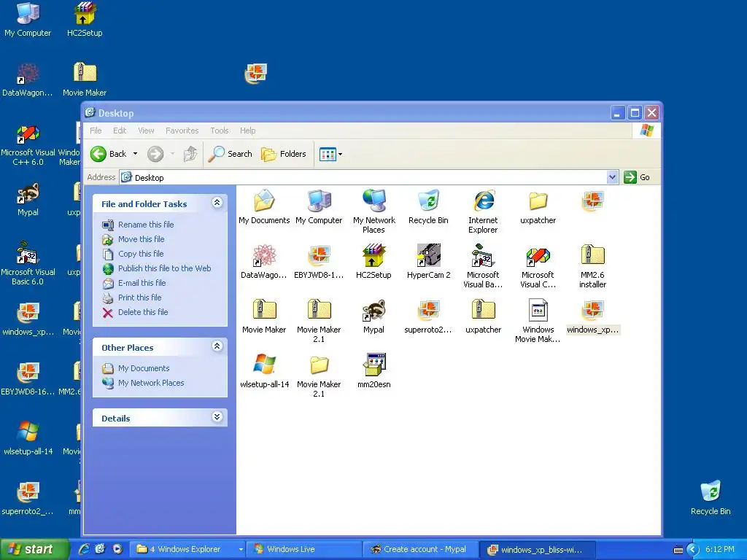
Task: Click Copy this file link
Action: 141,254
